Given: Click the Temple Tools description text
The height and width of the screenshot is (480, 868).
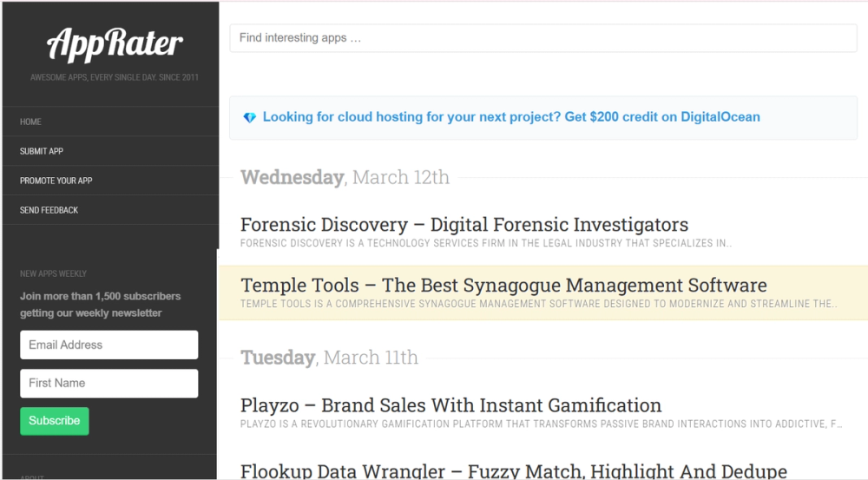Looking at the screenshot, I should pos(539,304).
